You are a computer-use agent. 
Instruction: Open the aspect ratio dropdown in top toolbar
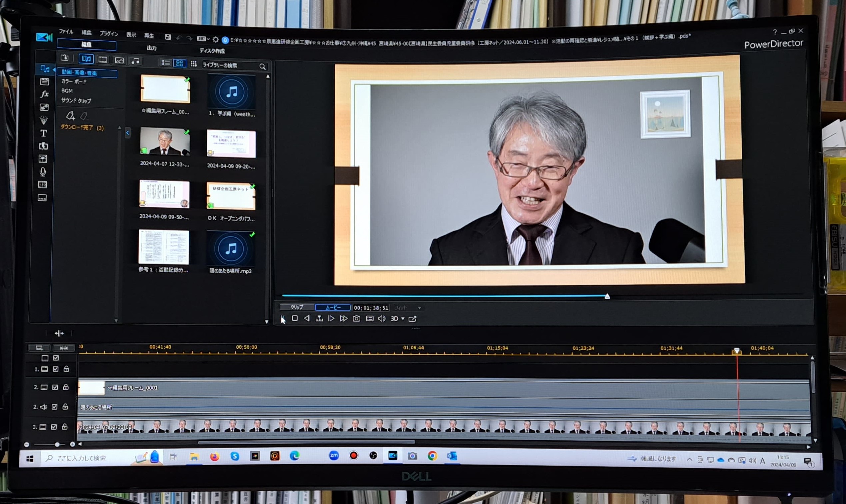[x=203, y=39]
